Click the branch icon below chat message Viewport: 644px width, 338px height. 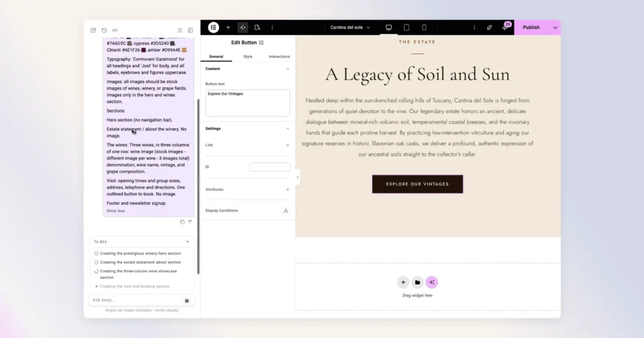(190, 222)
